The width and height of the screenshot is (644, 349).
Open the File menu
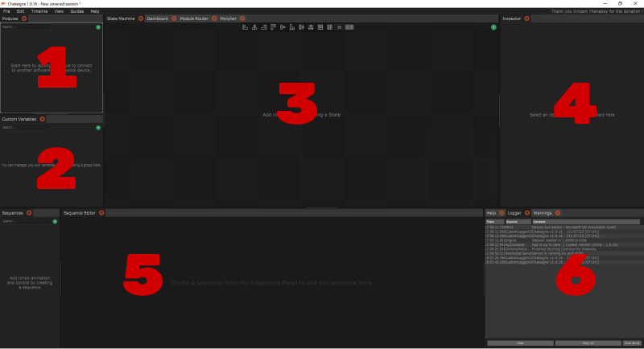pyautogui.click(x=7, y=11)
